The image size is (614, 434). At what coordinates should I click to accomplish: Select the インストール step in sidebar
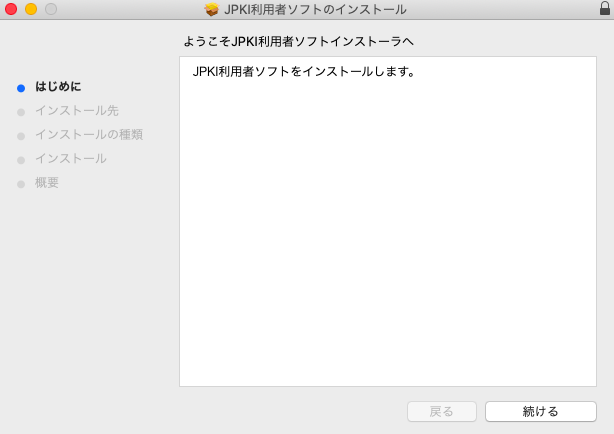tap(71, 158)
